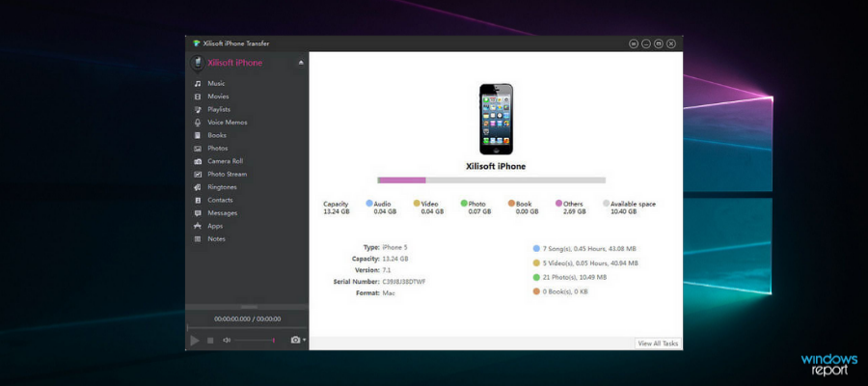The image size is (868, 386).
Task: Mute audio with the speaker icon
Action: 227,340
